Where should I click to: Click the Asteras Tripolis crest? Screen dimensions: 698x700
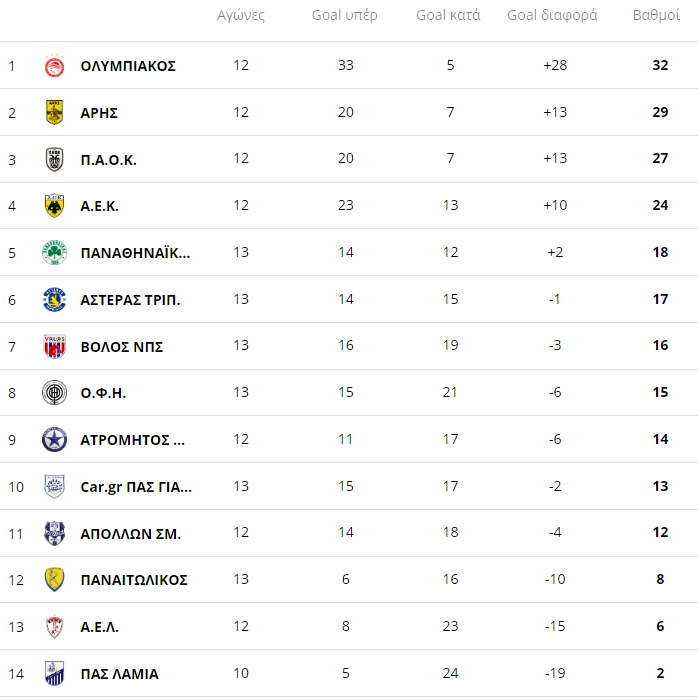[54, 300]
